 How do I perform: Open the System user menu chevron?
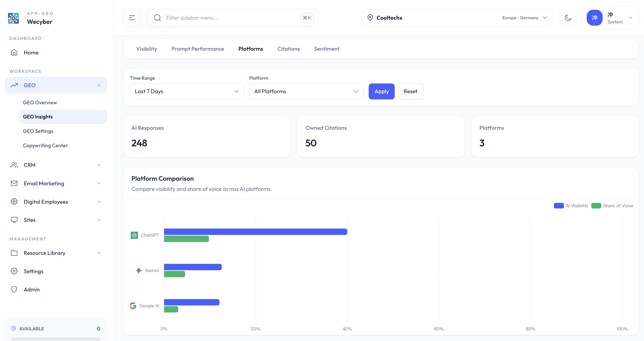pos(631,18)
